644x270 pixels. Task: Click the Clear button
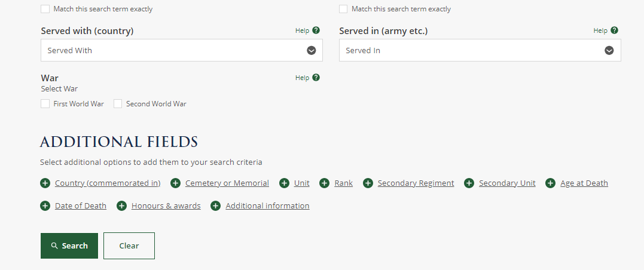click(129, 246)
